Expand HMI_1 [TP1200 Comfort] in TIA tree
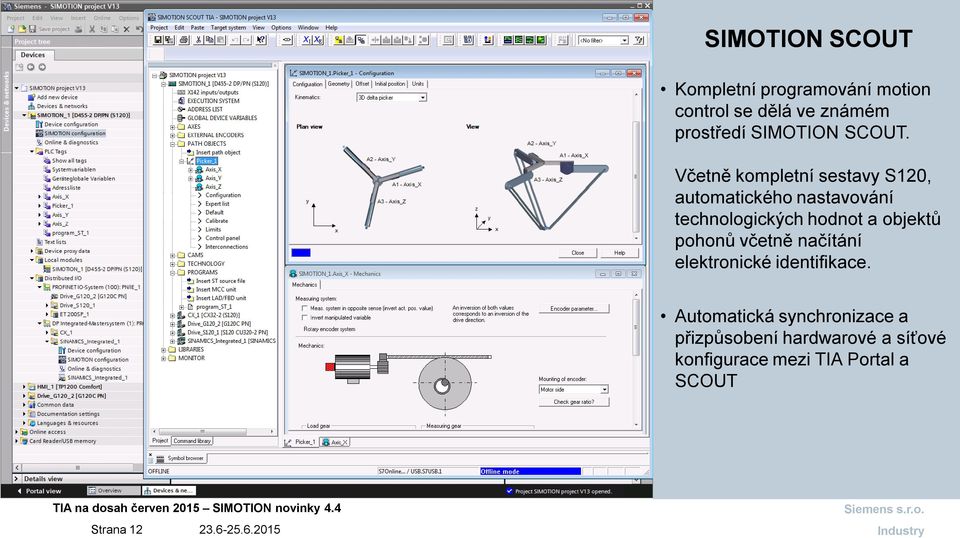This screenshot has height=538, width=960. pyautogui.click(x=24, y=387)
